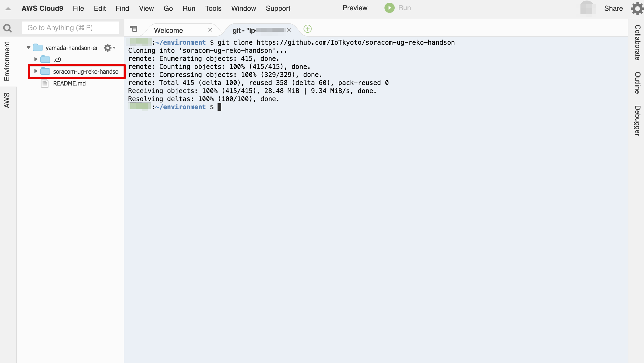Click the terminal prompt cursor line
This screenshot has height=363, width=644.
[174, 107]
